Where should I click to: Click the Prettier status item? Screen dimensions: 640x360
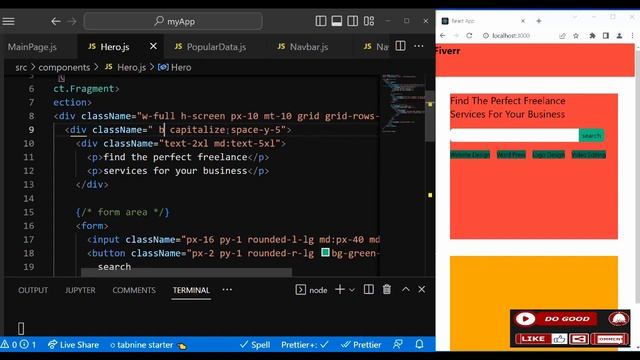coord(361,345)
